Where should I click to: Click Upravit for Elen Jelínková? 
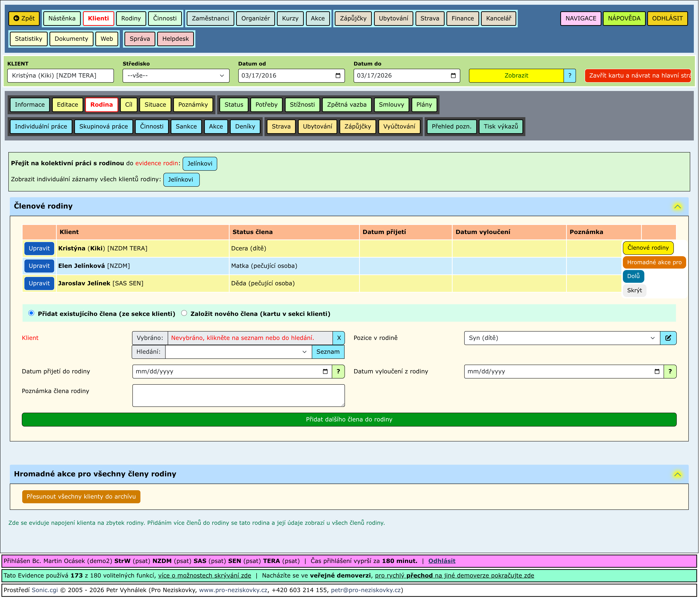pyautogui.click(x=39, y=266)
